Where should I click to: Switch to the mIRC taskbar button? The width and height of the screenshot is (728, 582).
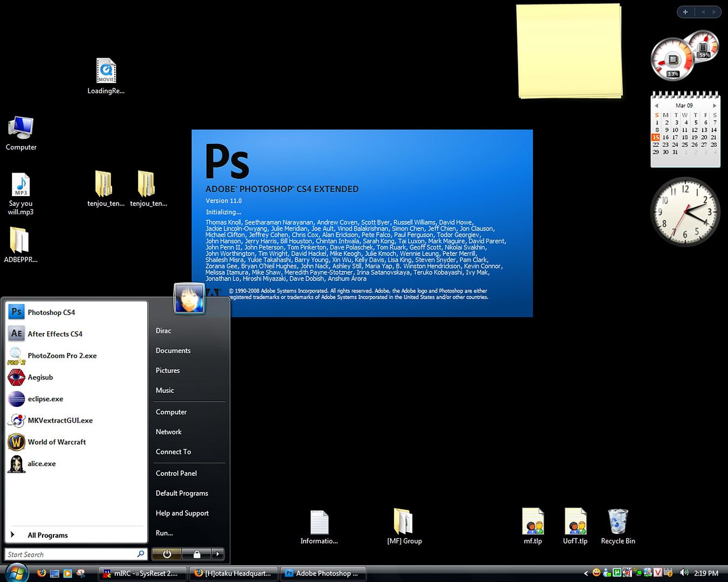pos(143,573)
